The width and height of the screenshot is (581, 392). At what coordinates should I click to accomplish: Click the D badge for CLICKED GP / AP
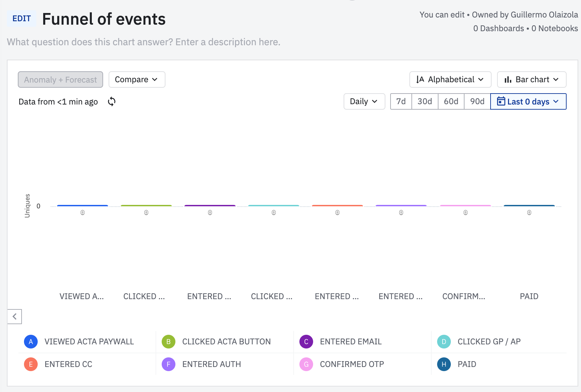point(444,342)
